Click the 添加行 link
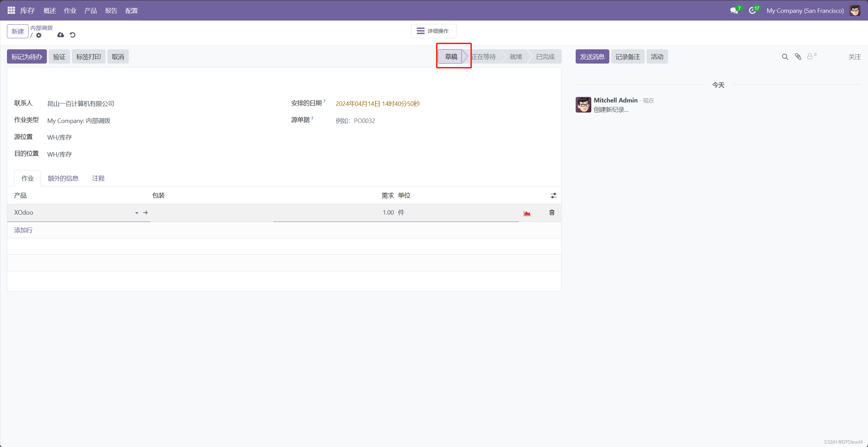 pos(23,230)
